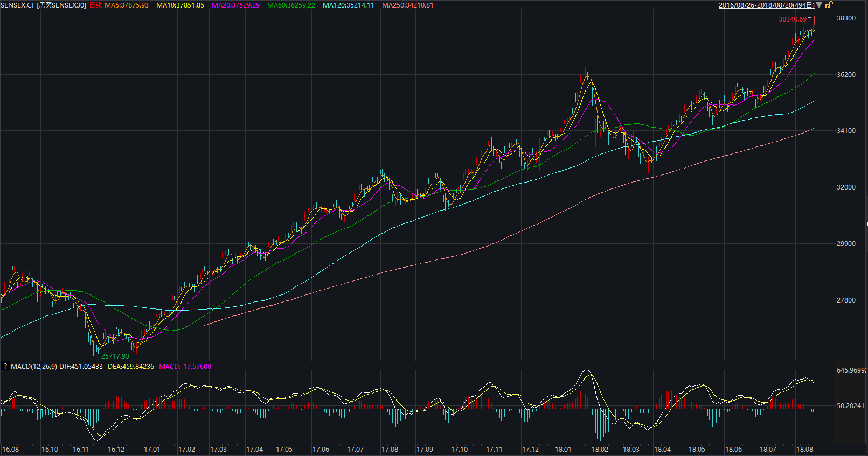Click the MACD(12,26,9) indicator name
This screenshot has width=868, height=456.
[x=34, y=366]
